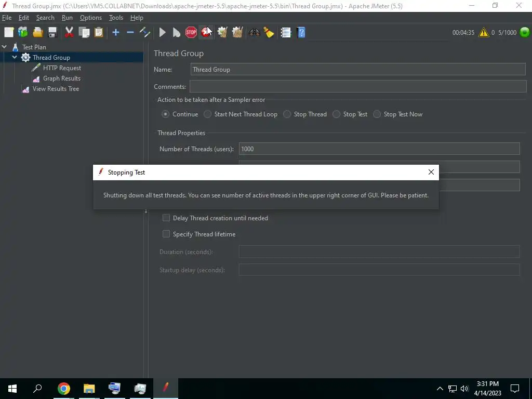Image resolution: width=532 pixels, height=399 pixels.
Task: Select Test Plan in the tree
Action: point(34,47)
